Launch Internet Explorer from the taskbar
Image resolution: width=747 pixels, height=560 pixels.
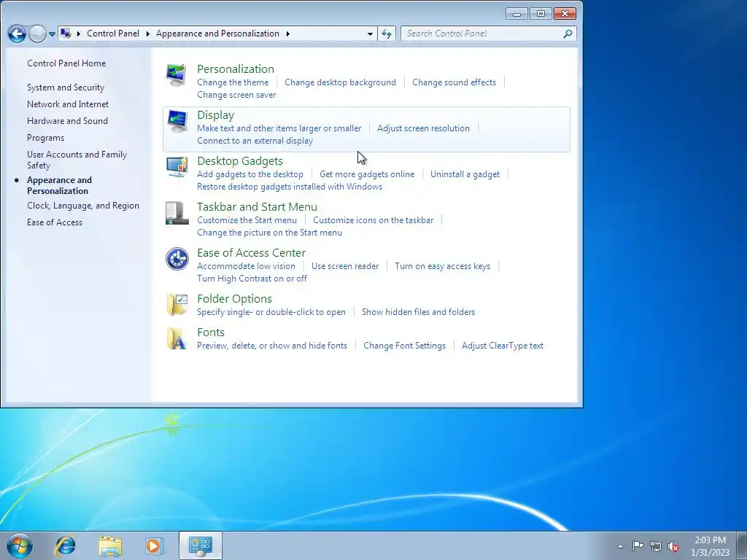point(65,545)
